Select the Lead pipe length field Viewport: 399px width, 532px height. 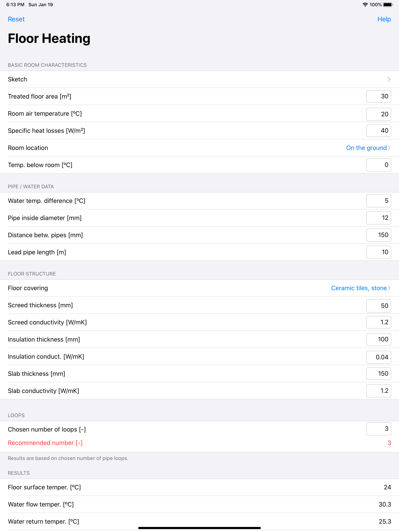tap(378, 252)
